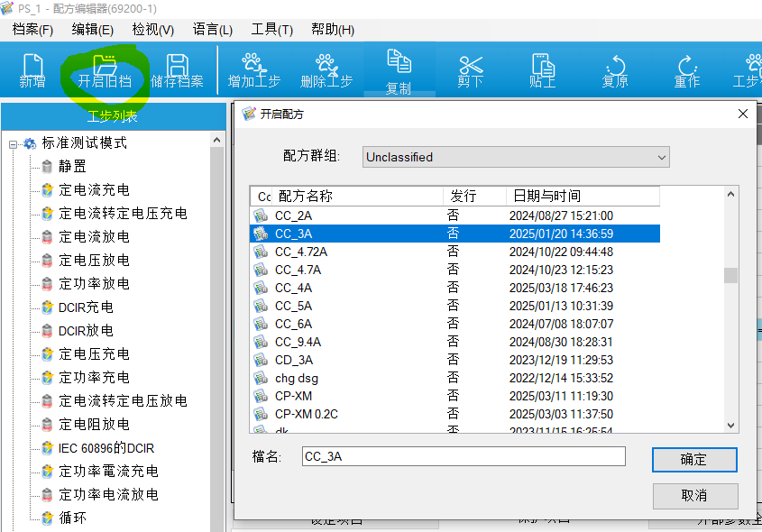Click 删除工步 delete step icon
This screenshot has width=762, height=532.
coord(326,71)
